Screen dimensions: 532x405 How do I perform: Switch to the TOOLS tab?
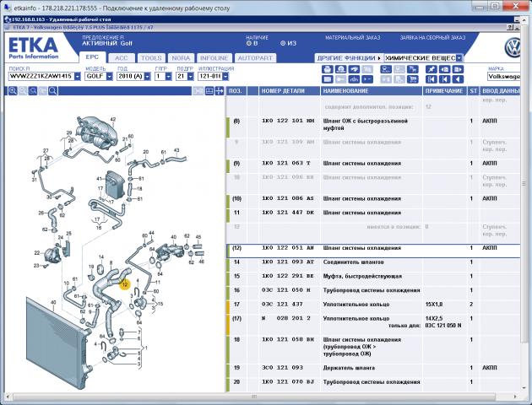(151, 58)
